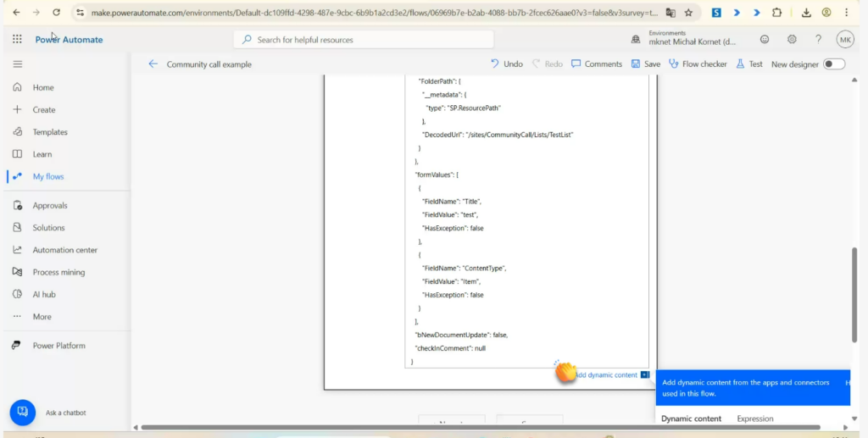868x438 pixels.
Task: Open the MK account avatar
Action: 845,39
